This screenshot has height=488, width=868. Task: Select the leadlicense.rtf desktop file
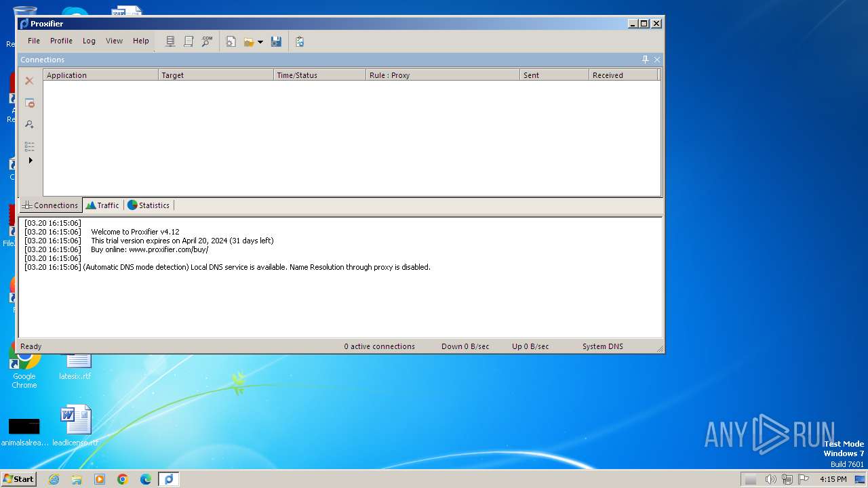coord(75,426)
